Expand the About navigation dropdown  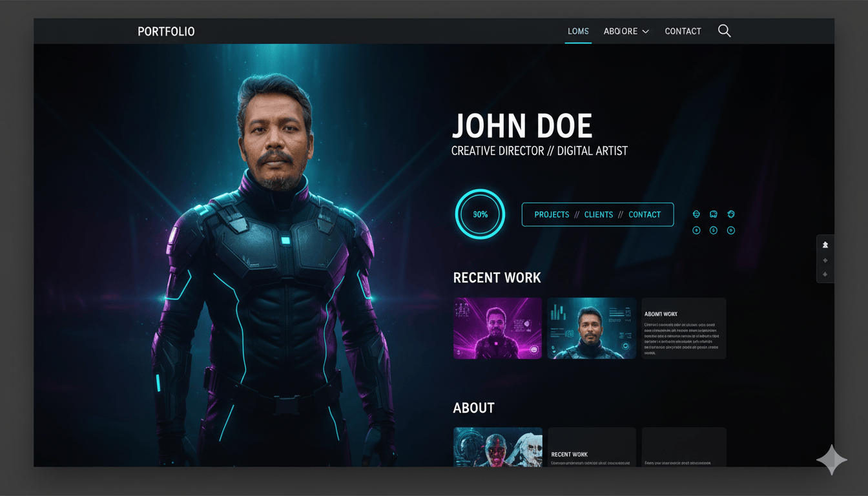(620, 31)
